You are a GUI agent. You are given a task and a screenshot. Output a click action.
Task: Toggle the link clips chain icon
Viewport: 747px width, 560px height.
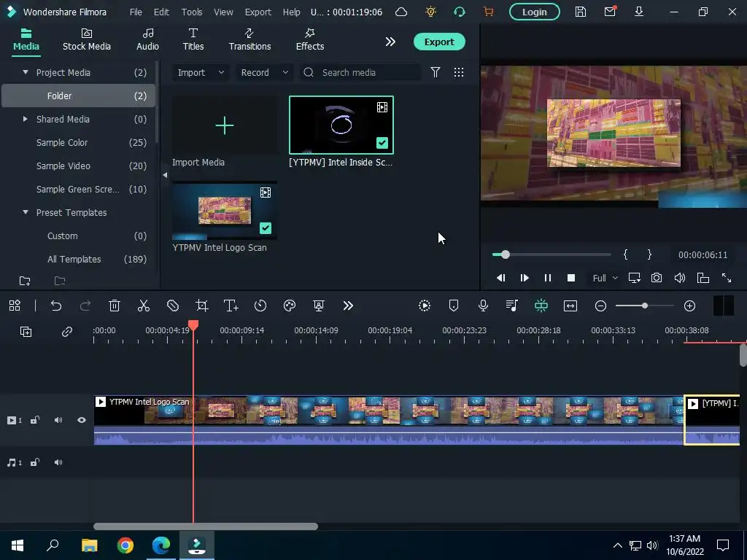tap(67, 332)
